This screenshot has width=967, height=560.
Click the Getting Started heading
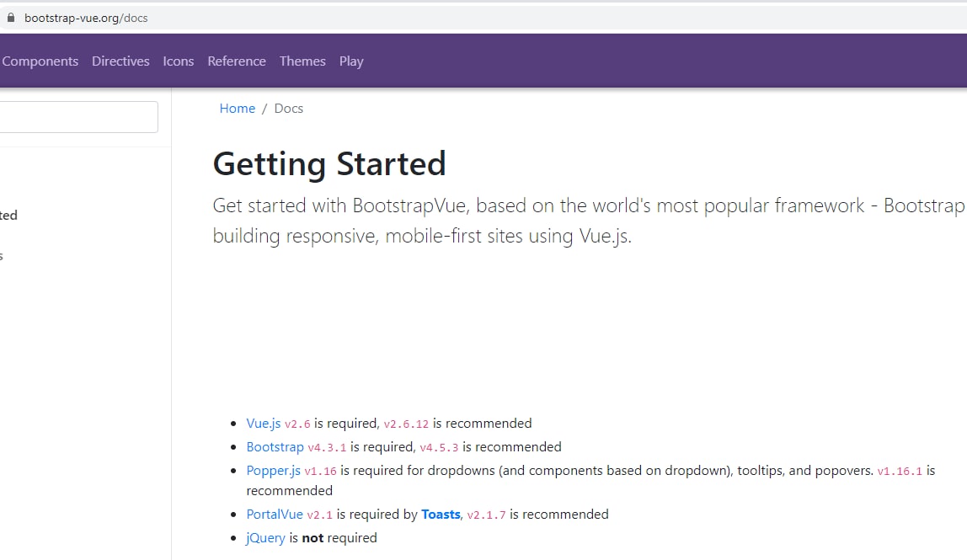click(x=329, y=164)
